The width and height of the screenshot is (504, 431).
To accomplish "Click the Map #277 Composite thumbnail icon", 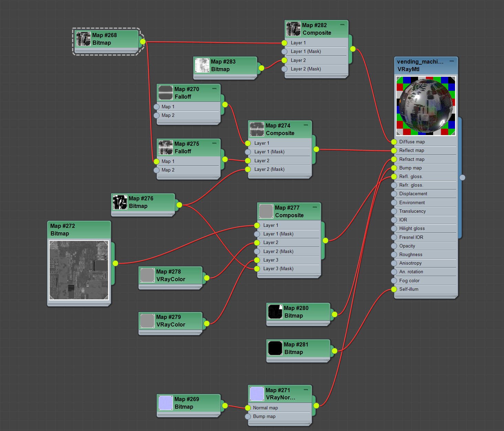I will pyautogui.click(x=266, y=211).
